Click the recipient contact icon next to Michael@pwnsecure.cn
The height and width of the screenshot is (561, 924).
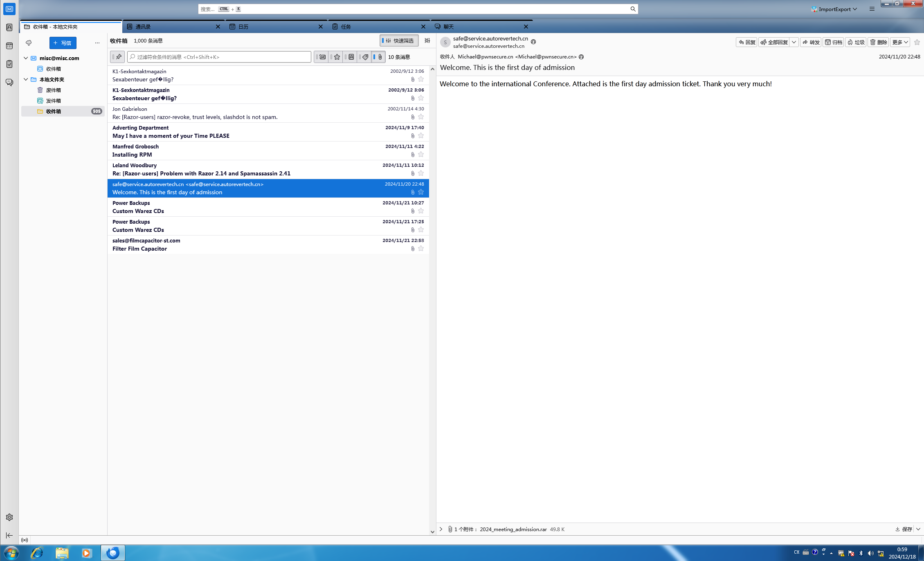(581, 57)
